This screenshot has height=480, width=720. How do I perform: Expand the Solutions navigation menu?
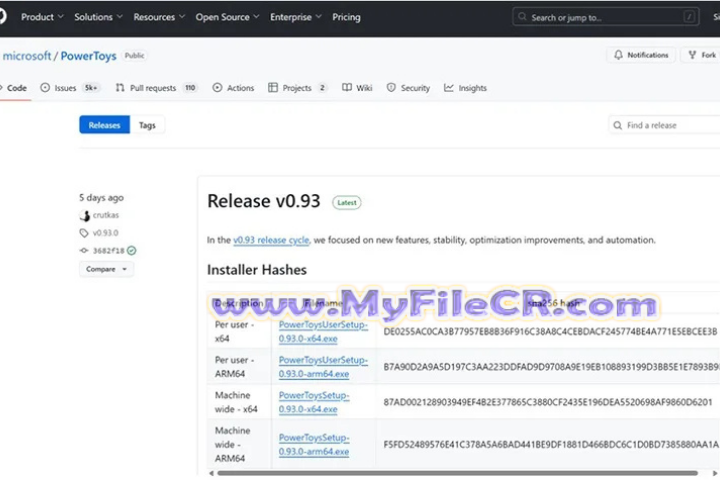coord(98,17)
